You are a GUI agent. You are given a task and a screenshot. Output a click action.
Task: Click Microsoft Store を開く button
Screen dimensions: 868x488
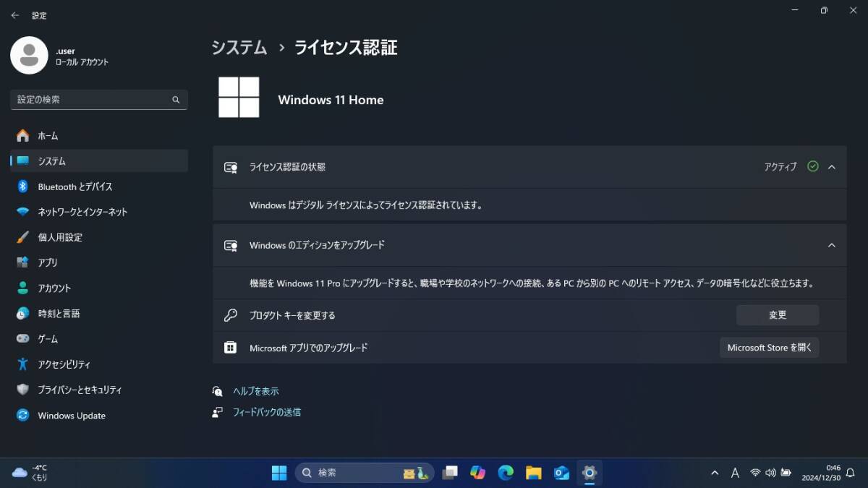point(770,348)
